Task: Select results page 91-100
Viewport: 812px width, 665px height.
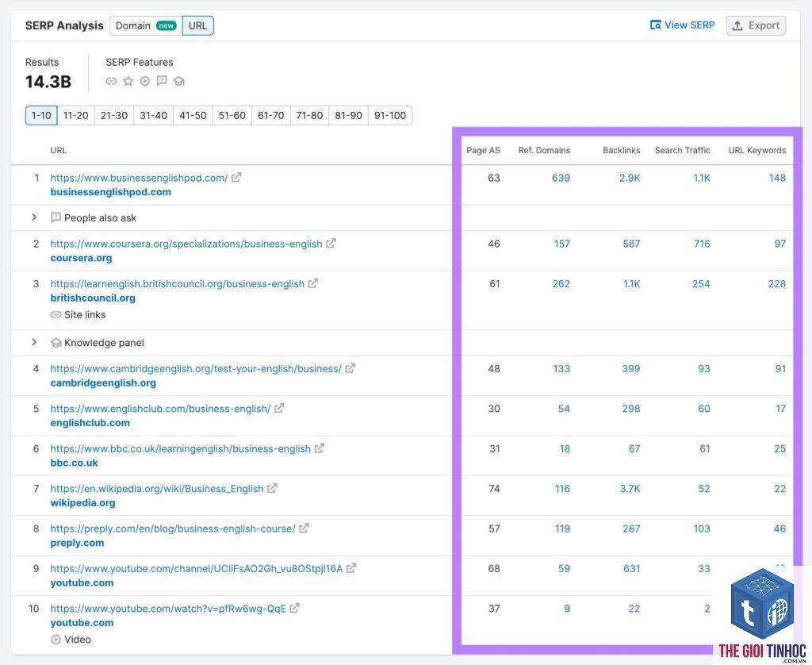Action: point(390,116)
